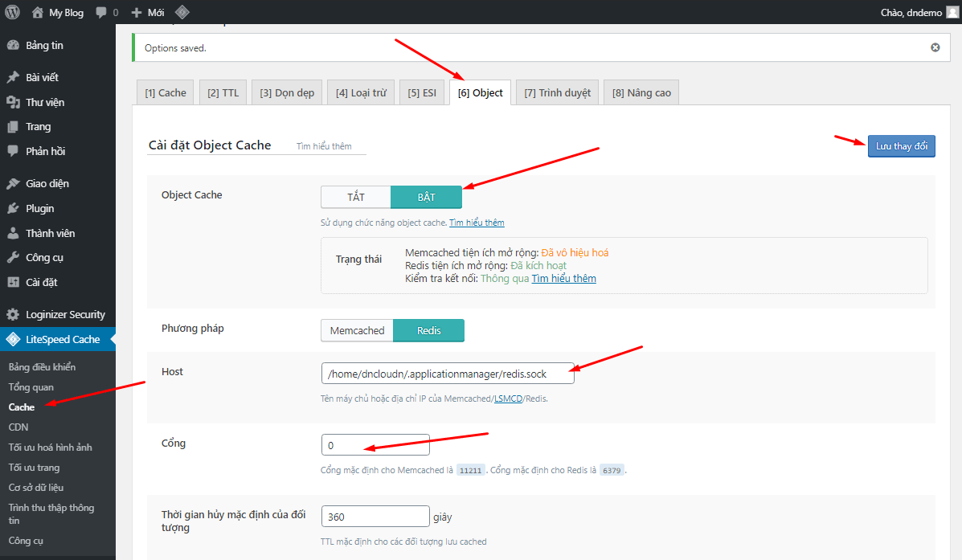Click the Thành viên user icon
The height and width of the screenshot is (560, 962).
click(13, 233)
